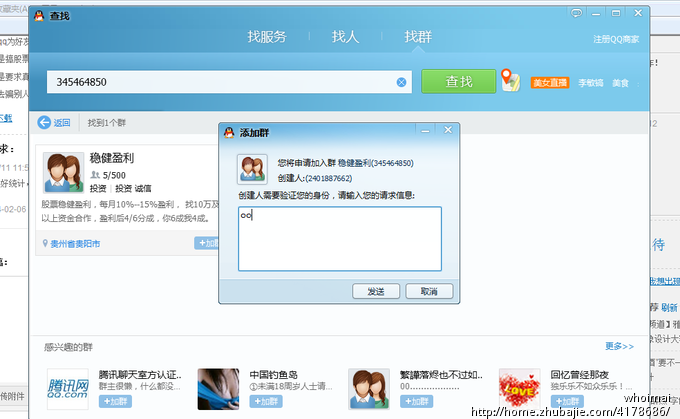Open the 稳健盈利 group avatar

(x=63, y=172)
